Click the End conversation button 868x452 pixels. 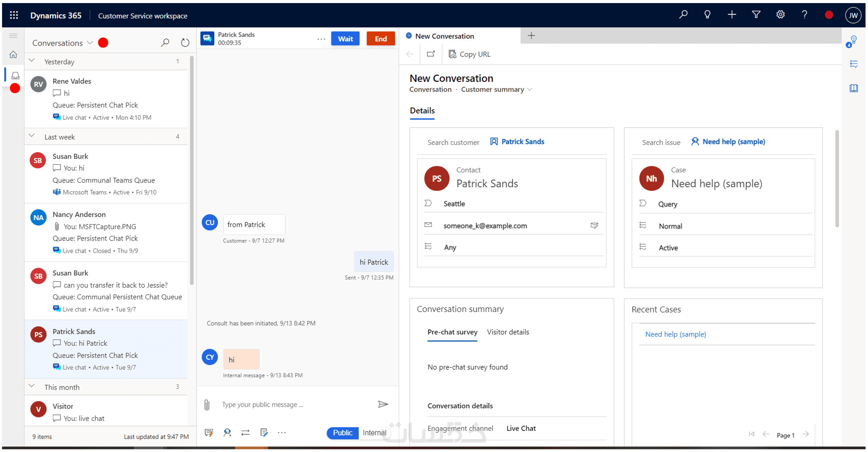click(380, 39)
